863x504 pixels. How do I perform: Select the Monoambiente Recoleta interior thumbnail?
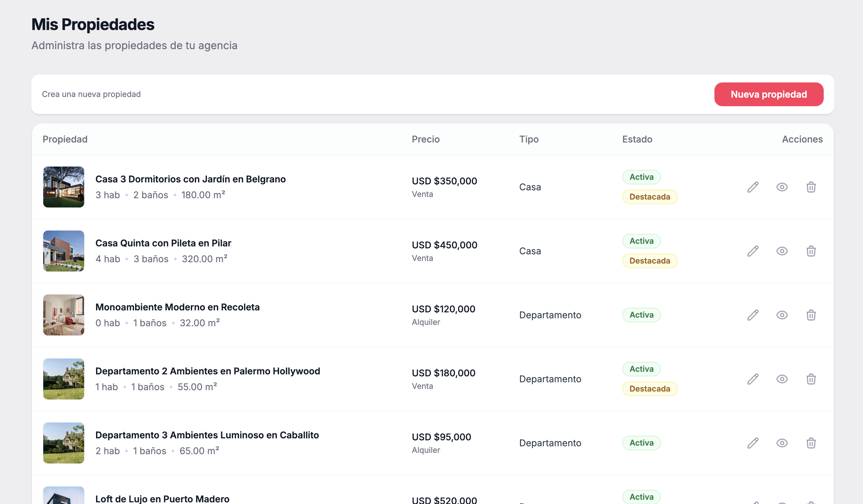tap(64, 315)
